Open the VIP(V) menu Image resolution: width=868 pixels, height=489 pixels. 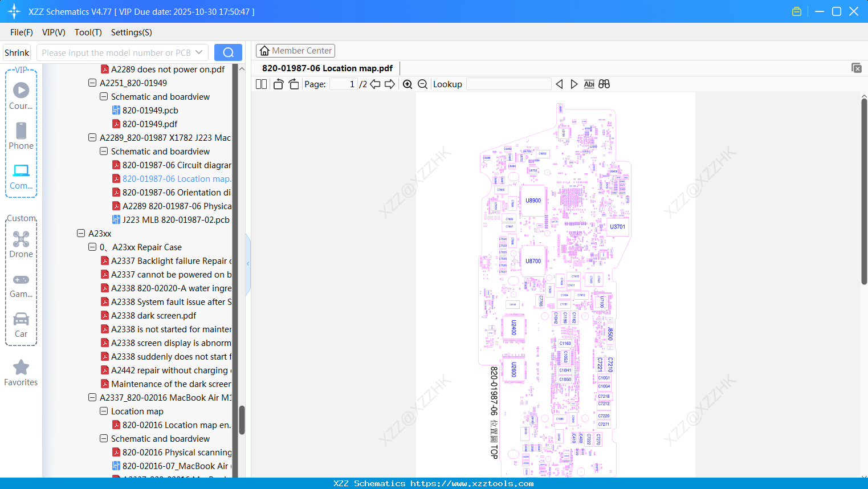(x=54, y=32)
